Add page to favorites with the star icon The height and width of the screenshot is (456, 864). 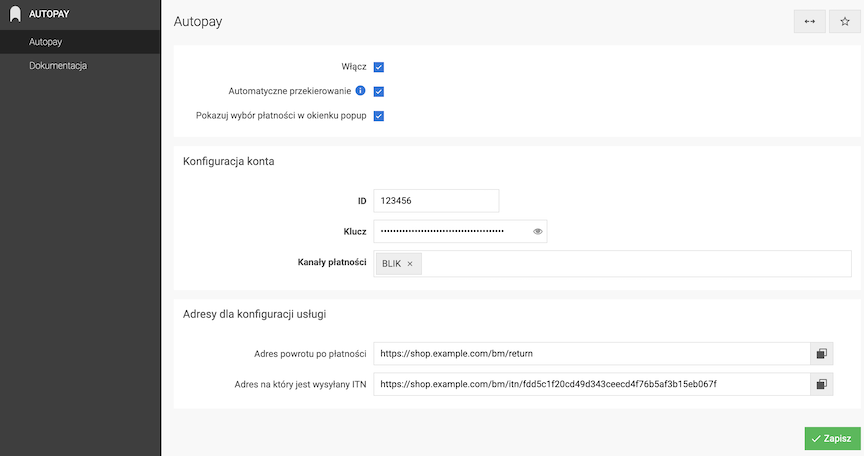(845, 21)
